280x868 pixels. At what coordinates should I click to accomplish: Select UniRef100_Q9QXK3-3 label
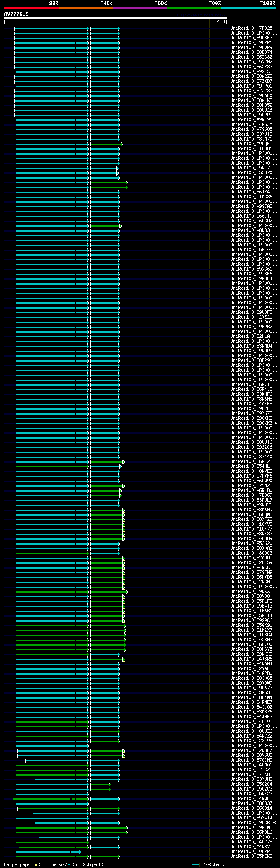tap(254, 822)
